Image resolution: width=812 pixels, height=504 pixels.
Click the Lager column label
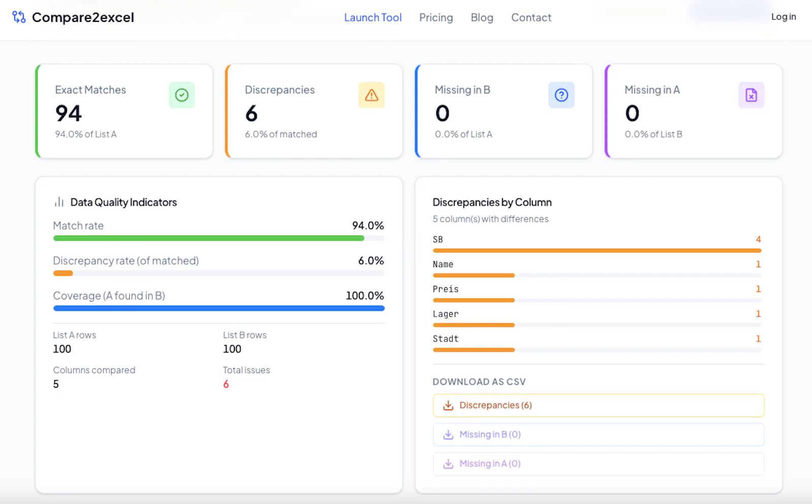pos(446,314)
